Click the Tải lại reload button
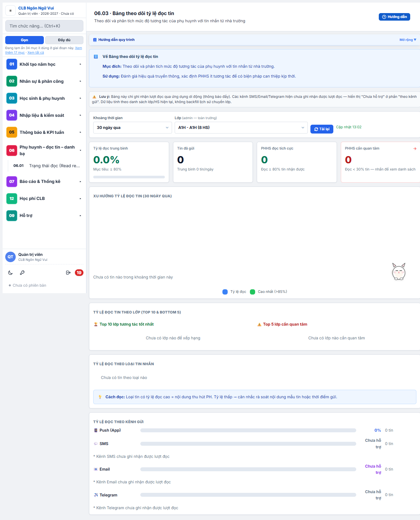 pos(322,129)
